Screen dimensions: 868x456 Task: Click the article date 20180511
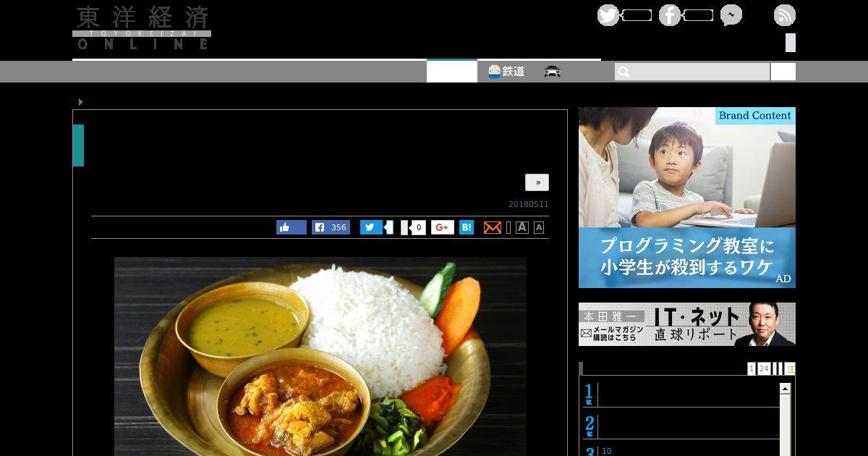click(529, 204)
